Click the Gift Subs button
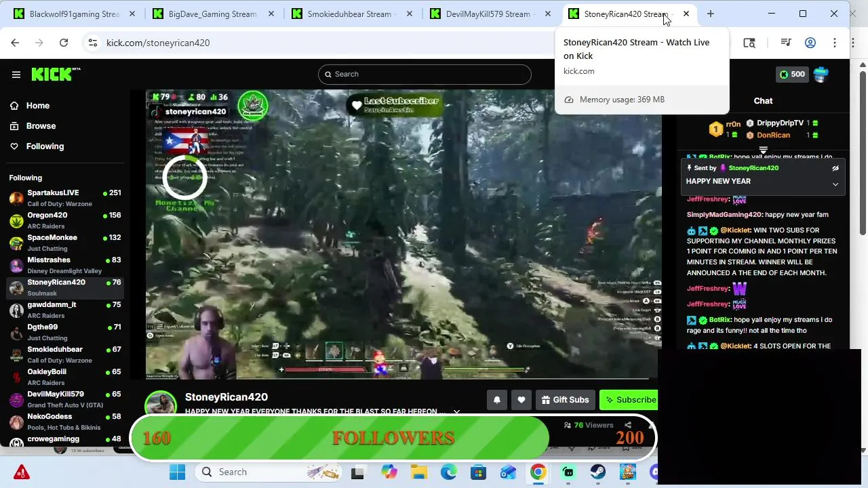The height and width of the screenshot is (488, 868). [x=564, y=400]
